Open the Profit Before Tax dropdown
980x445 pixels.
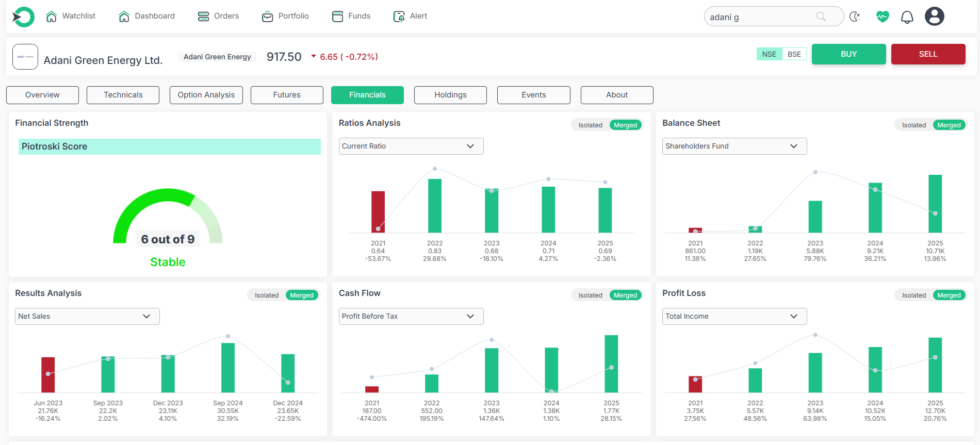pos(411,316)
